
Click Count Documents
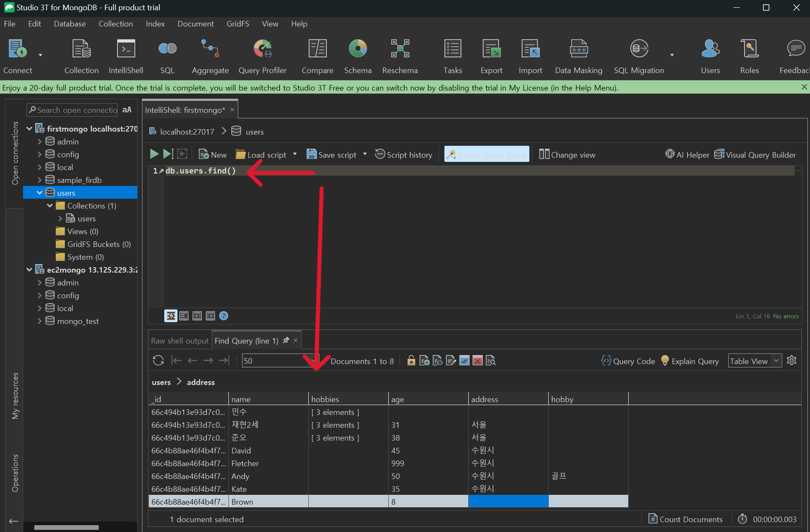[686, 519]
